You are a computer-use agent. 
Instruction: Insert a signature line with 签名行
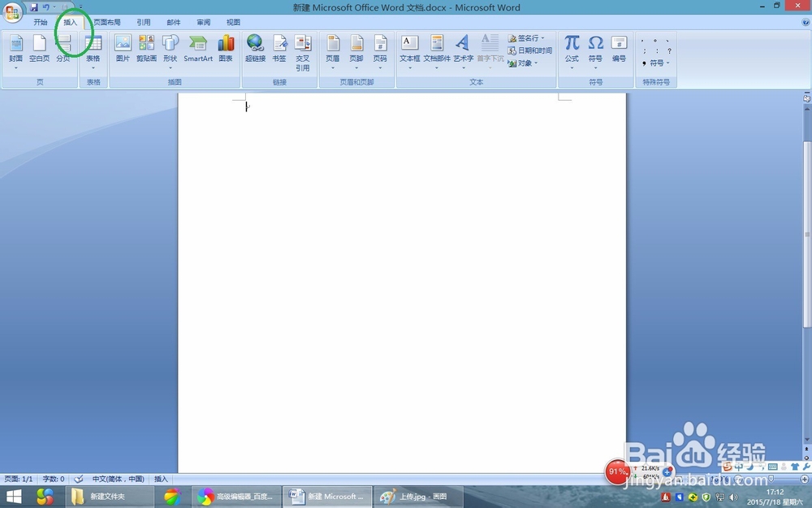526,38
